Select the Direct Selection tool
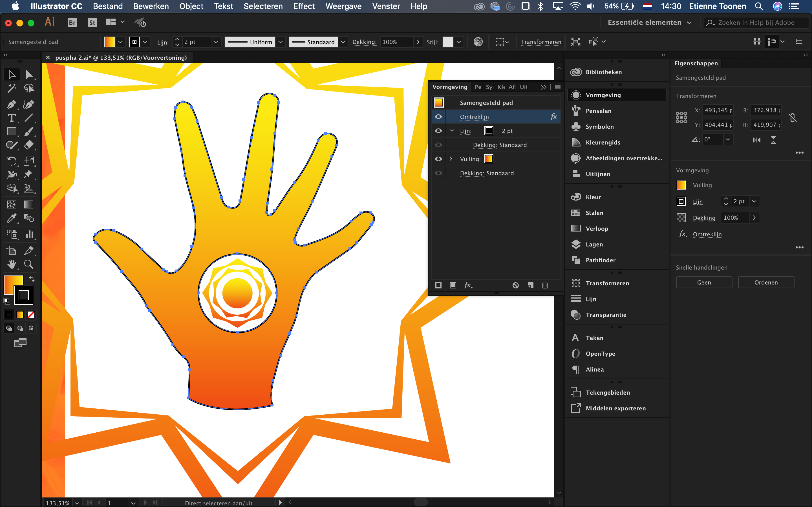The image size is (812, 507). tap(27, 74)
